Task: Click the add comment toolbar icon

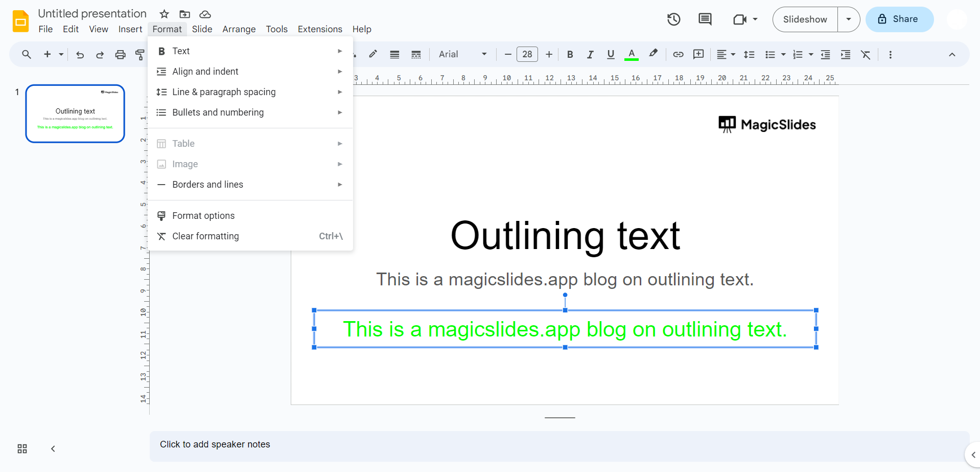Action: (698, 55)
